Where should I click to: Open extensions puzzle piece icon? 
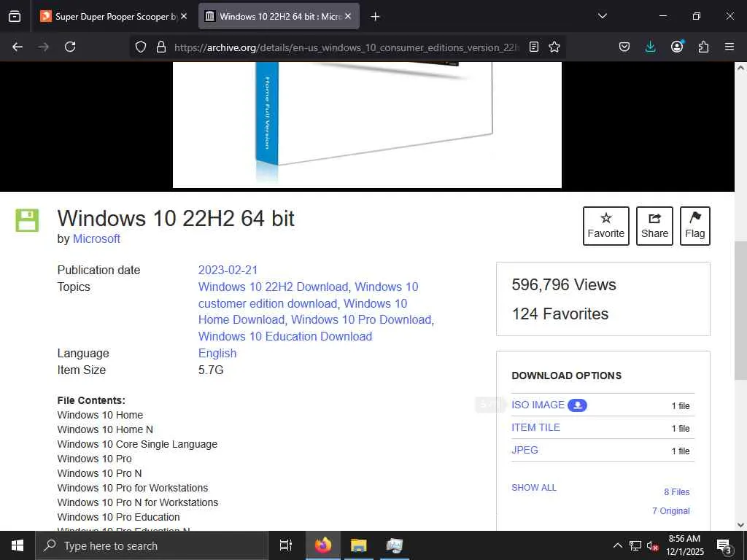[x=703, y=47]
